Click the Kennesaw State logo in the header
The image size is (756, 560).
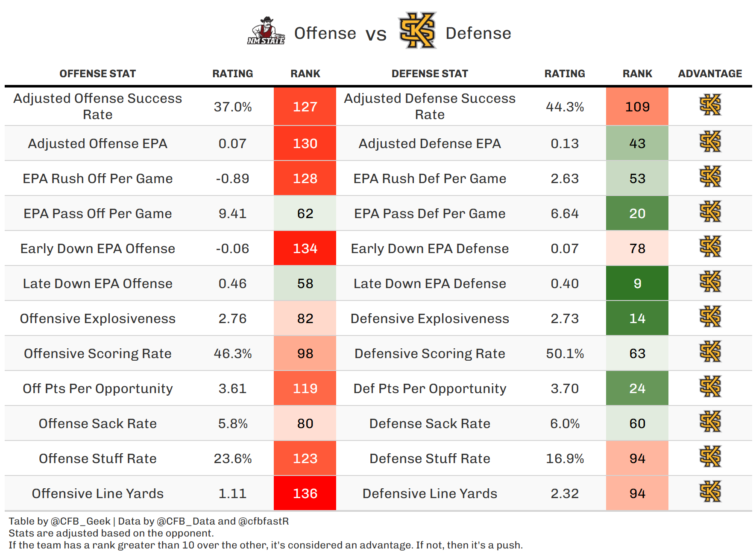click(417, 31)
